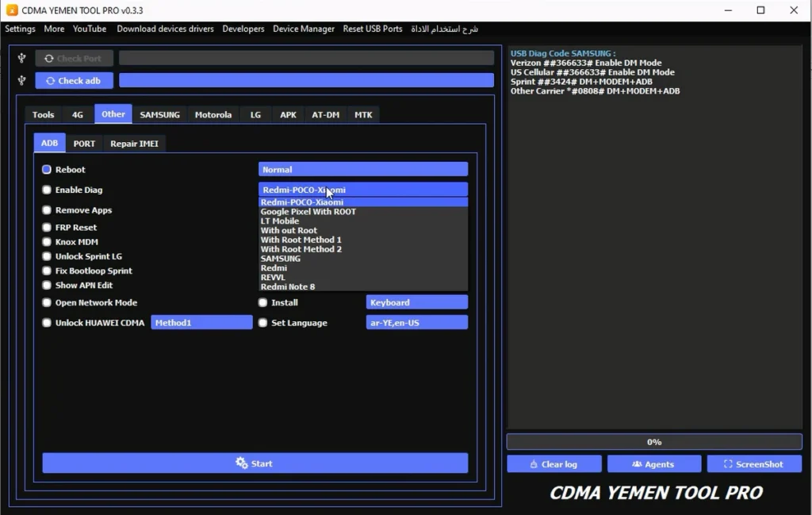Click the people icon on Agents button
812x515 pixels.
pyautogui.click(x=637, y=464)
